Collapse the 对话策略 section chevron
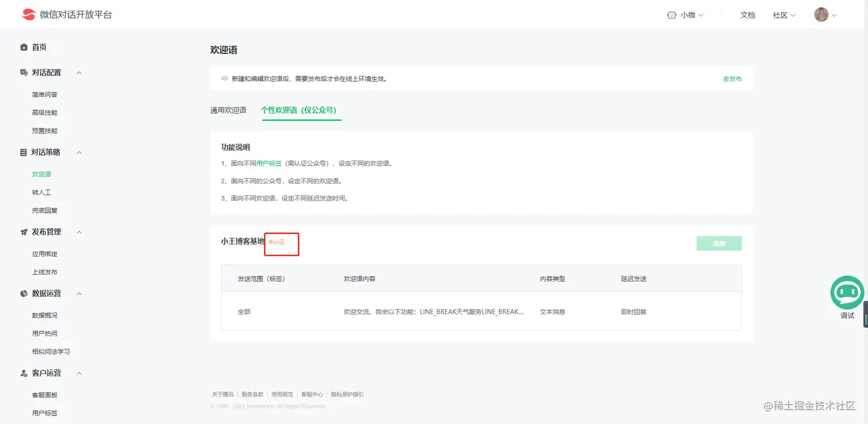The height and width of the screenshot is (424, 868). (79, 152)
